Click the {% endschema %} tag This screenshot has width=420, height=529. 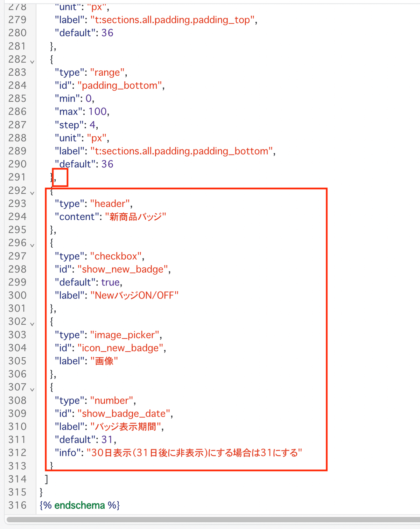pyautogui.click(x=80, y=505)
